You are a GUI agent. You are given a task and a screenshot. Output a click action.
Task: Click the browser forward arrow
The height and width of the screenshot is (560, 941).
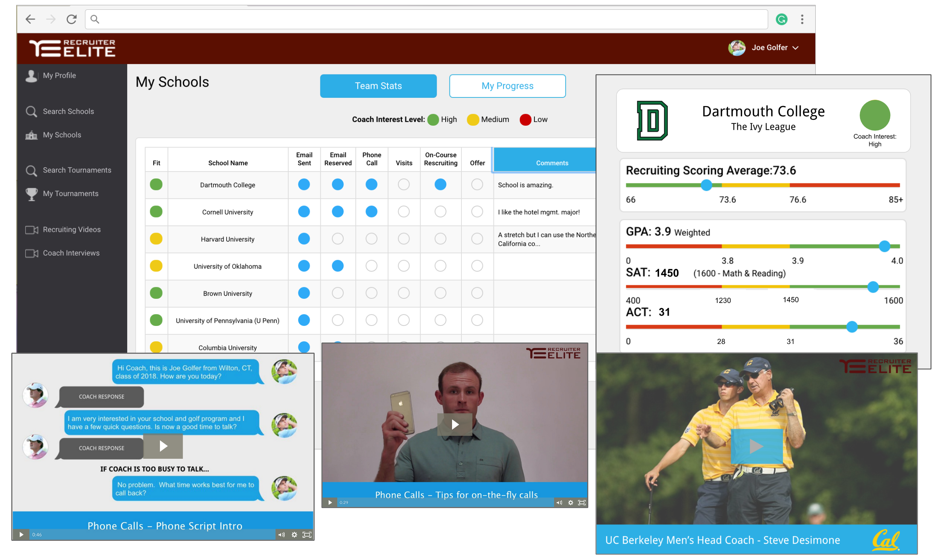point(50,19)
